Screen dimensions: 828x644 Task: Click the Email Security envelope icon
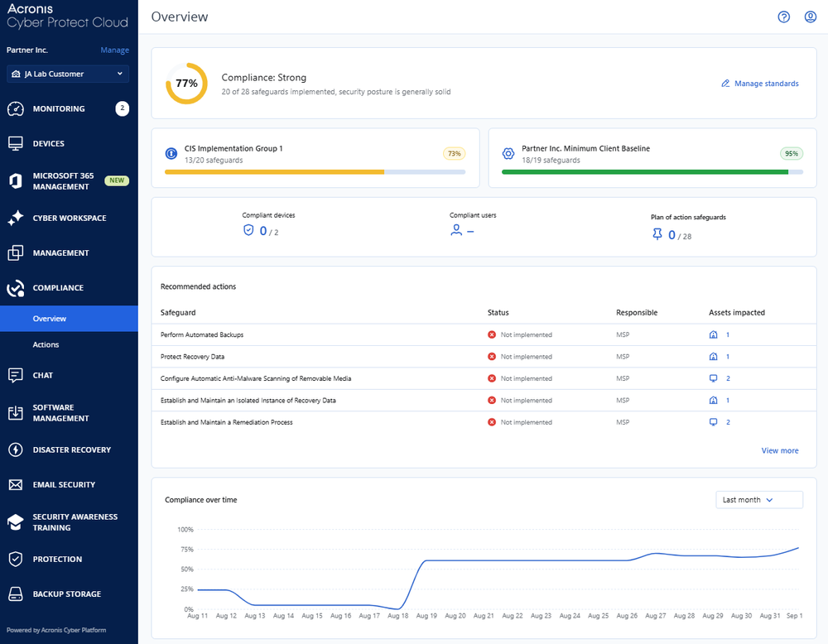[x=15, y=484]
